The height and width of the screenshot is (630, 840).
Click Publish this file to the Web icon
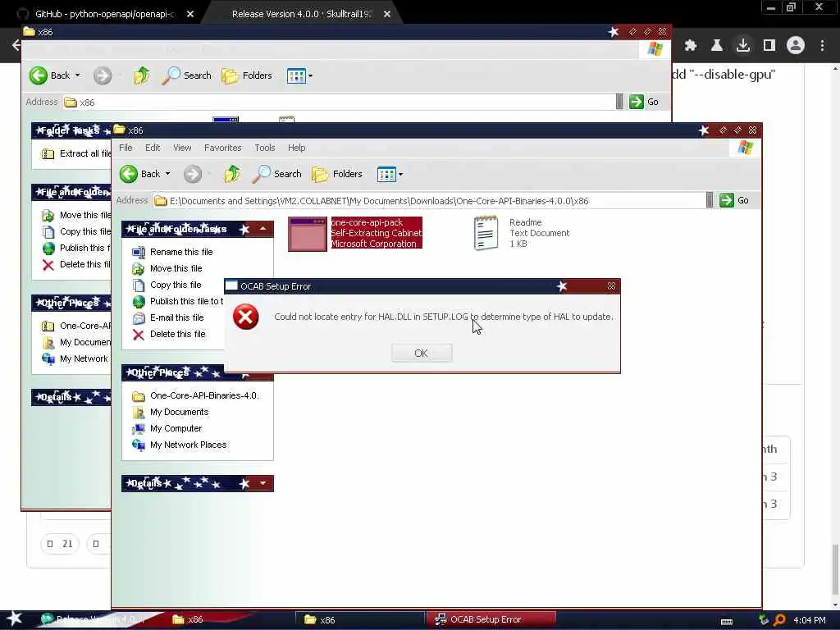pyautogui.click(x=138, y=302)
